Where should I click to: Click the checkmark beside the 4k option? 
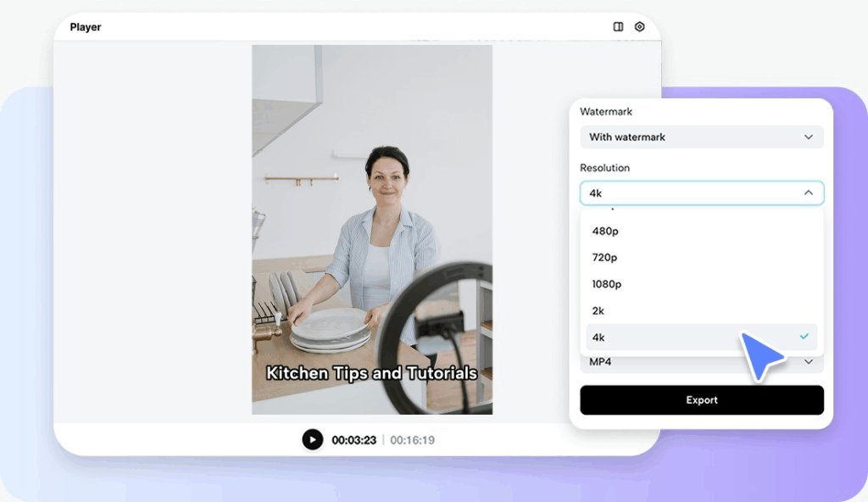pyautogui.click(x=804, y=337)
